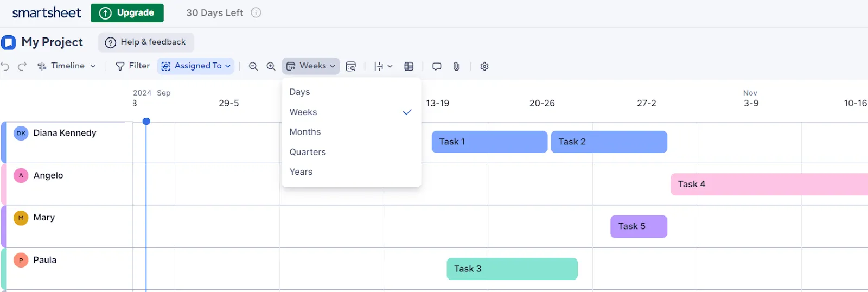Open the Assigned To grouping dropdown

pos(196,66)
